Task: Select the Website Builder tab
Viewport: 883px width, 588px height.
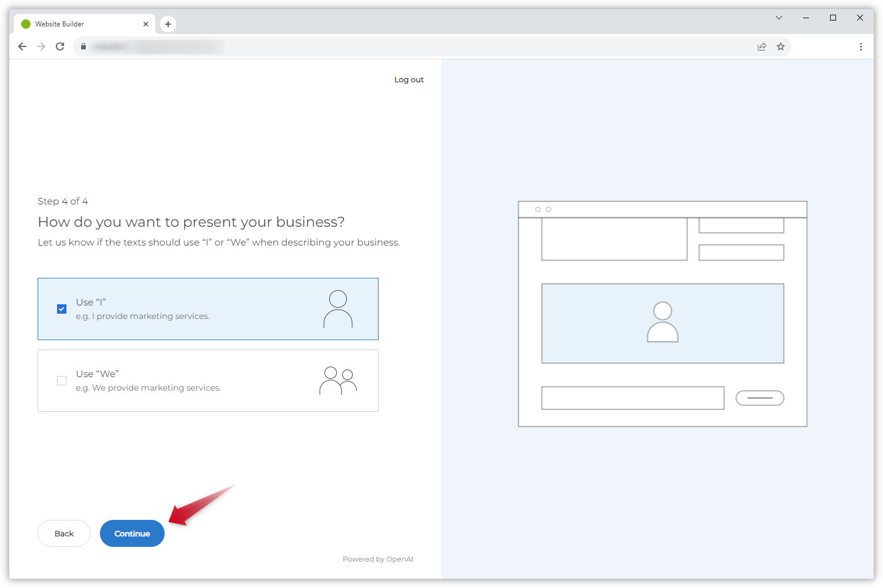Action: [x=76, y=24]
